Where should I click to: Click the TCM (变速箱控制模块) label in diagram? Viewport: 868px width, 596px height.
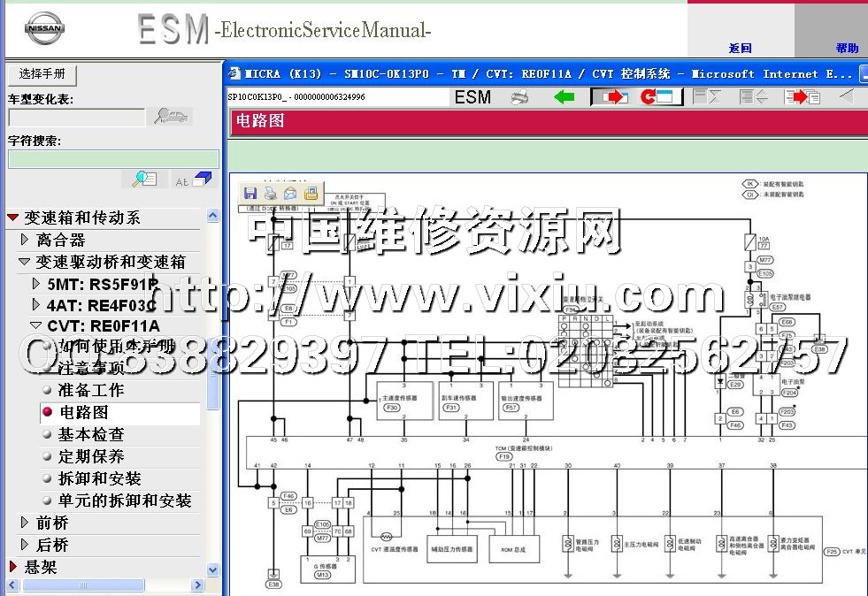[524, 448]
